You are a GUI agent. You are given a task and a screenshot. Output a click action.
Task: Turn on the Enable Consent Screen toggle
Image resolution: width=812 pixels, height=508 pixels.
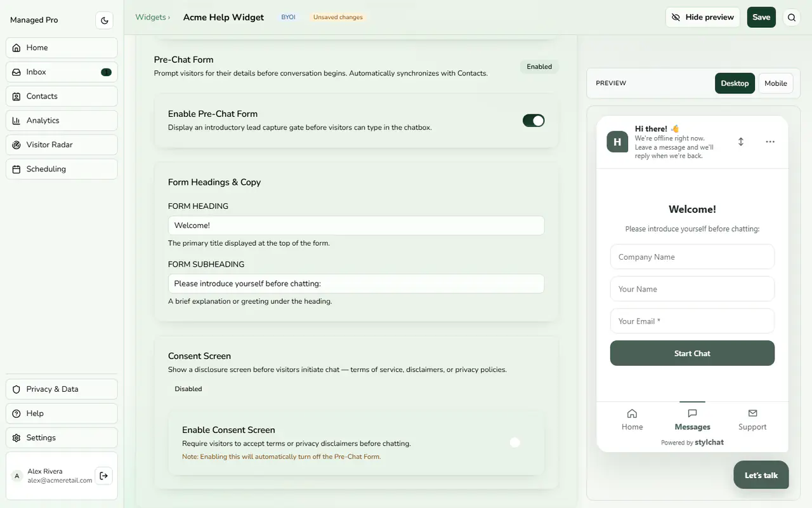click(520, 443)
